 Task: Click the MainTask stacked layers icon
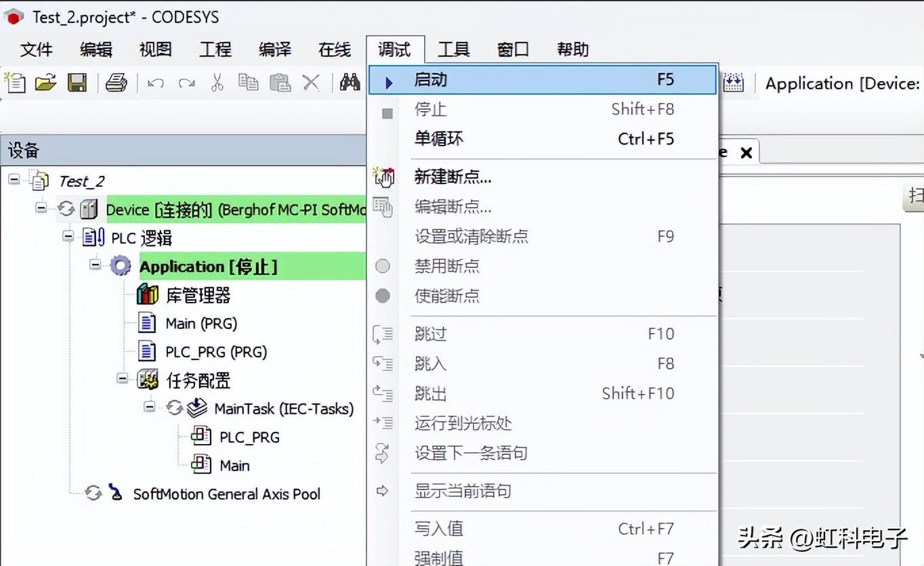pyautogui.click(x=196, y=408)
